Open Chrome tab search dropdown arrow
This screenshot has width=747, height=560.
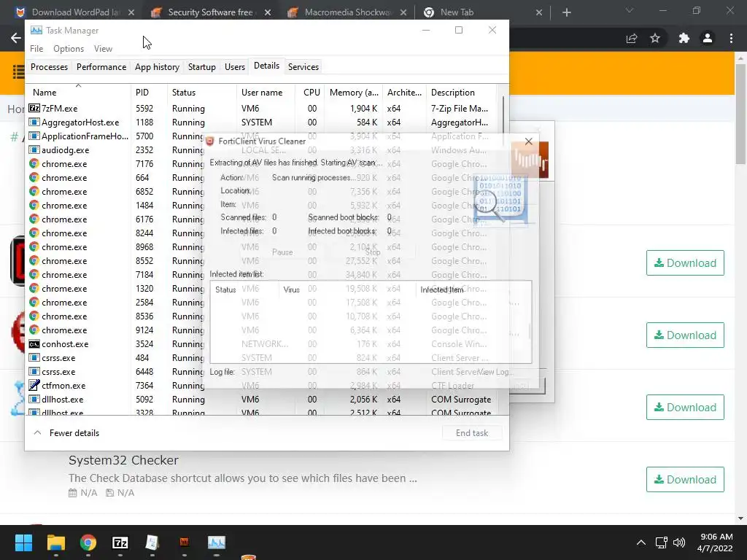tap(630, 10)
